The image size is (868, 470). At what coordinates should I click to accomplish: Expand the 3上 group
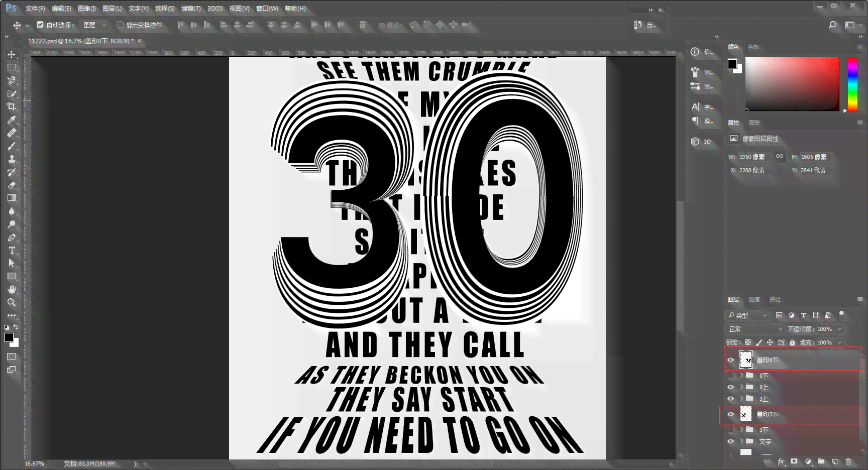coord(741,399)
